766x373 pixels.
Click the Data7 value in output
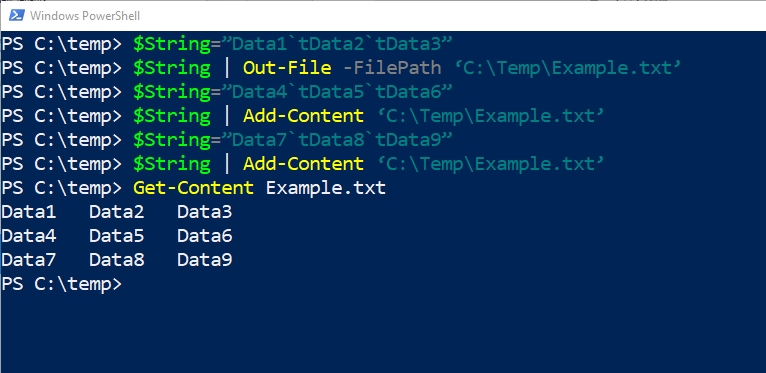point(29,260)
